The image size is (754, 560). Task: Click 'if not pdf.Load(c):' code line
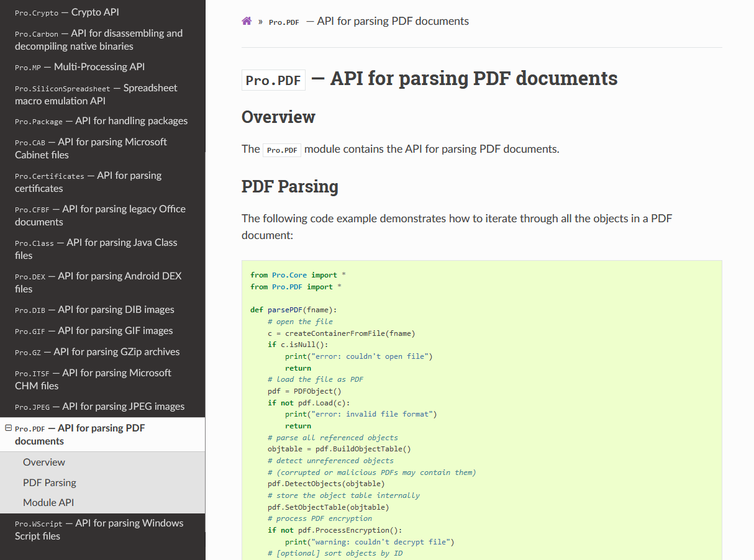[x=309, y=403]
